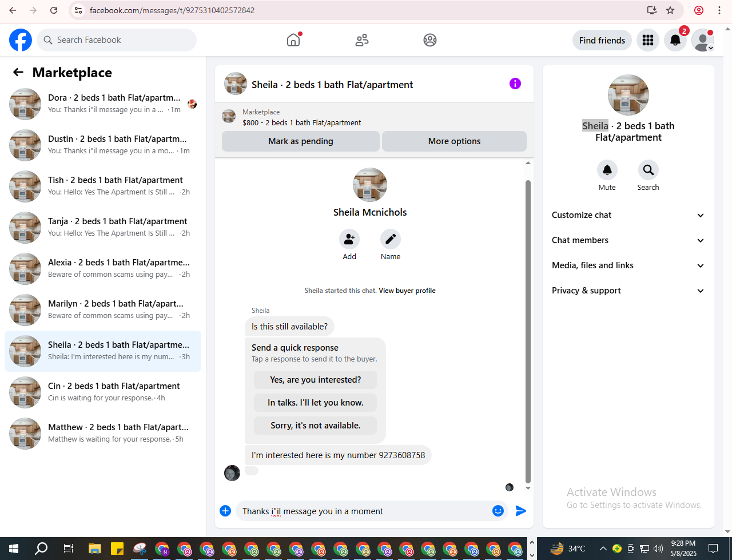The height and width of the screenshot is (560, 732).
Task: Mute this chat with the bell icon
Action: coord(607,170)
